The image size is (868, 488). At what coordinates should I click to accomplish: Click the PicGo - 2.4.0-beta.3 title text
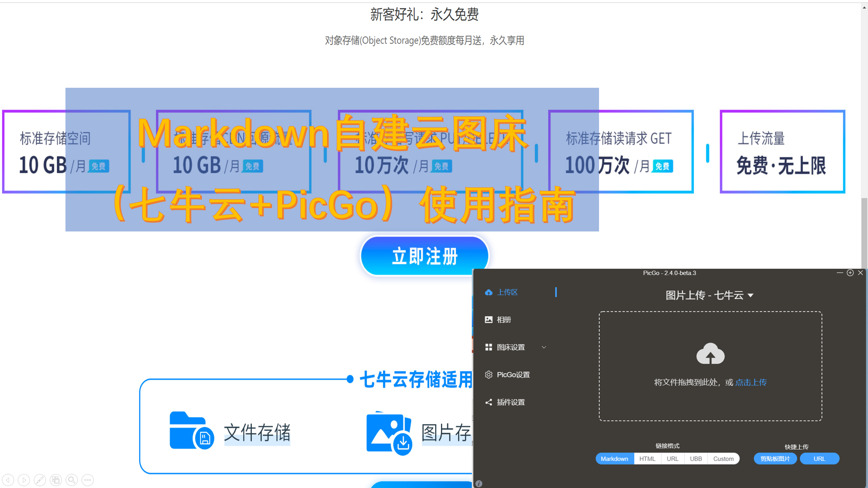669,273
